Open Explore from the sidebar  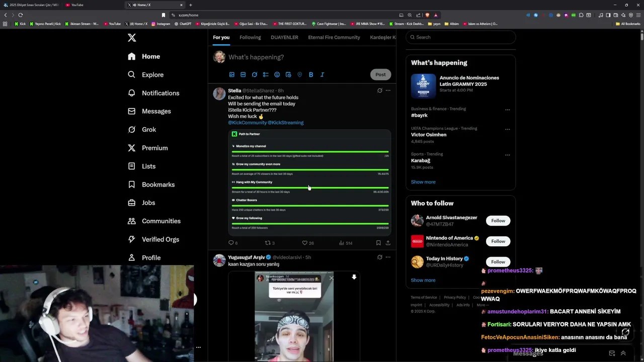tap(145, 74)
